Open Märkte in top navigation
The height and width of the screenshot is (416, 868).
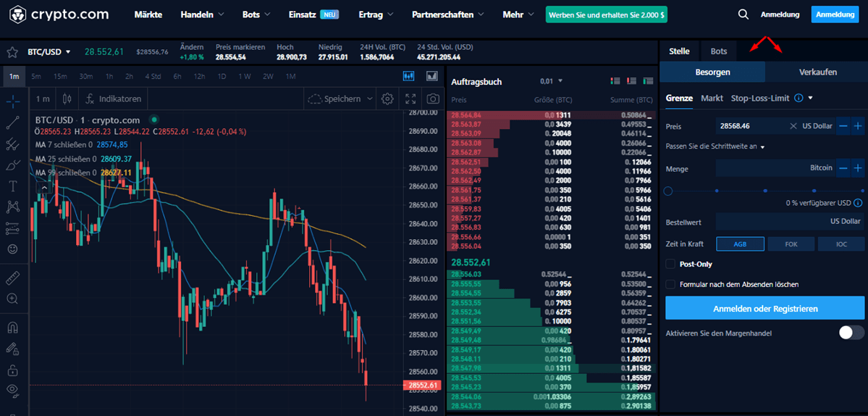(148, 14)
